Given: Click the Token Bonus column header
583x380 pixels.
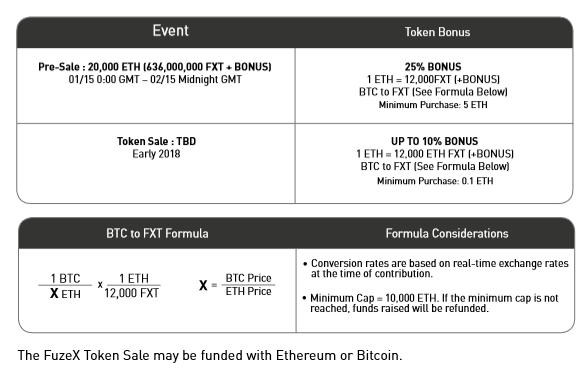Looking at the screenshot, I should click(x=437, y=32).
